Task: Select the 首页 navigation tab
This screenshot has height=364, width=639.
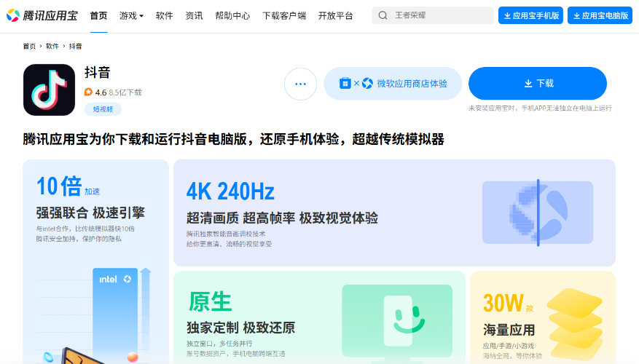Action: [x=98, y=15]
